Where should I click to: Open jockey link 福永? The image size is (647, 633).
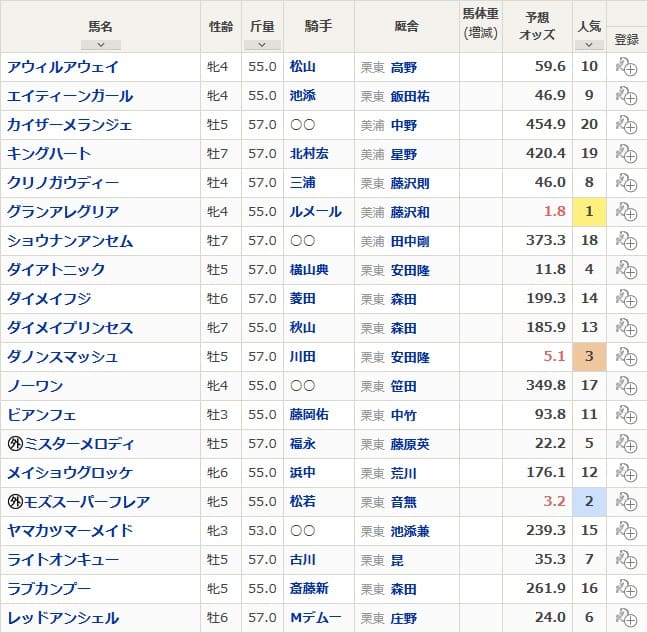pos(302,444)
